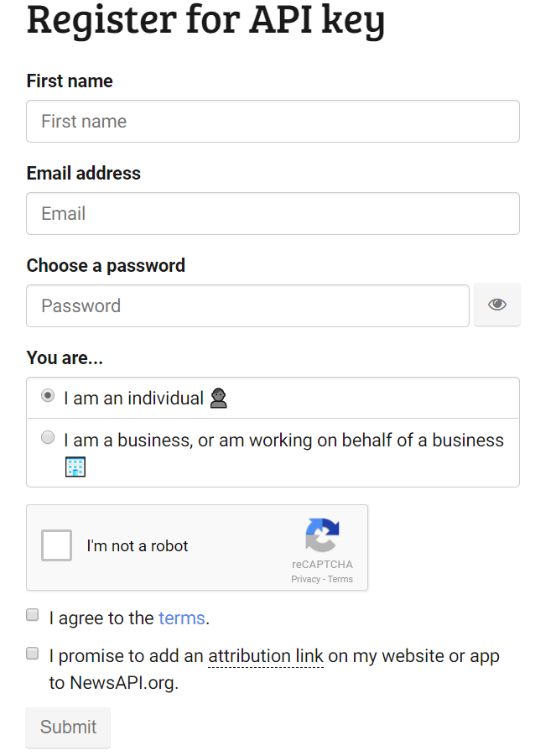Click the office building emoji icon
Screen dimensions: 535x756
click(75, 467)
